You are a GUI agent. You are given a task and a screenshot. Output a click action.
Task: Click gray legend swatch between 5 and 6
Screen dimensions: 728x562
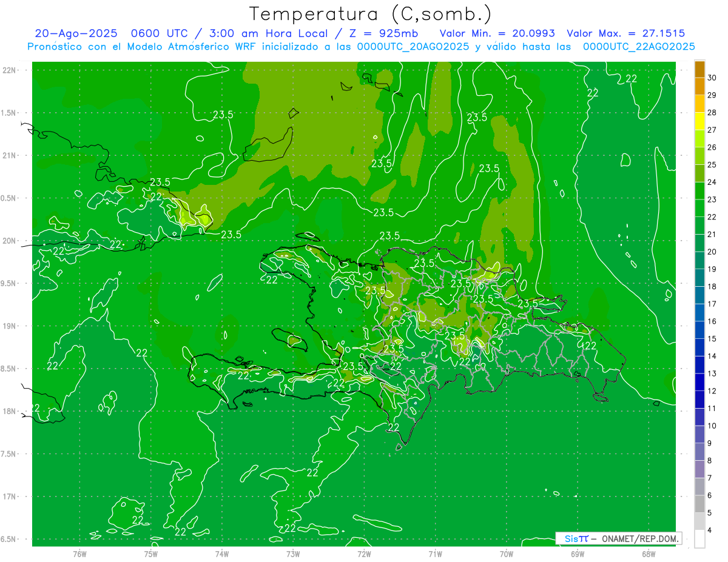(x=699, y=504)
